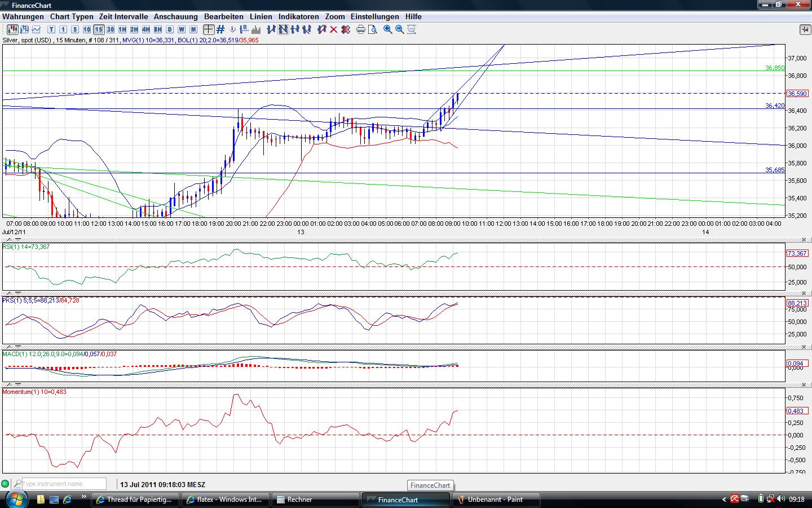Toggle the crosshair cursor button

(209, 29)
